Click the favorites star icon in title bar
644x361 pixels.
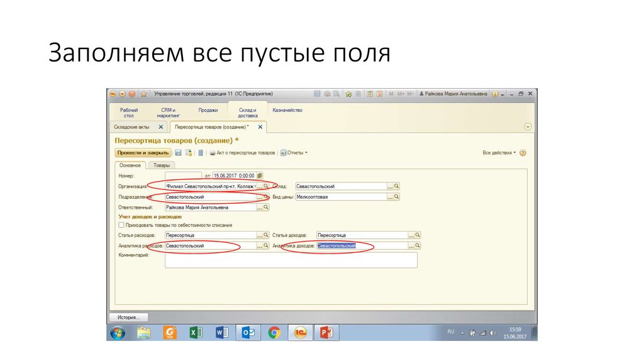click(x=144, y=94)
